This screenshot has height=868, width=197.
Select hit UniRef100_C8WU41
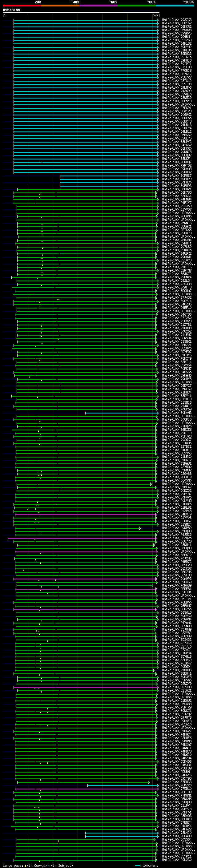177,544
